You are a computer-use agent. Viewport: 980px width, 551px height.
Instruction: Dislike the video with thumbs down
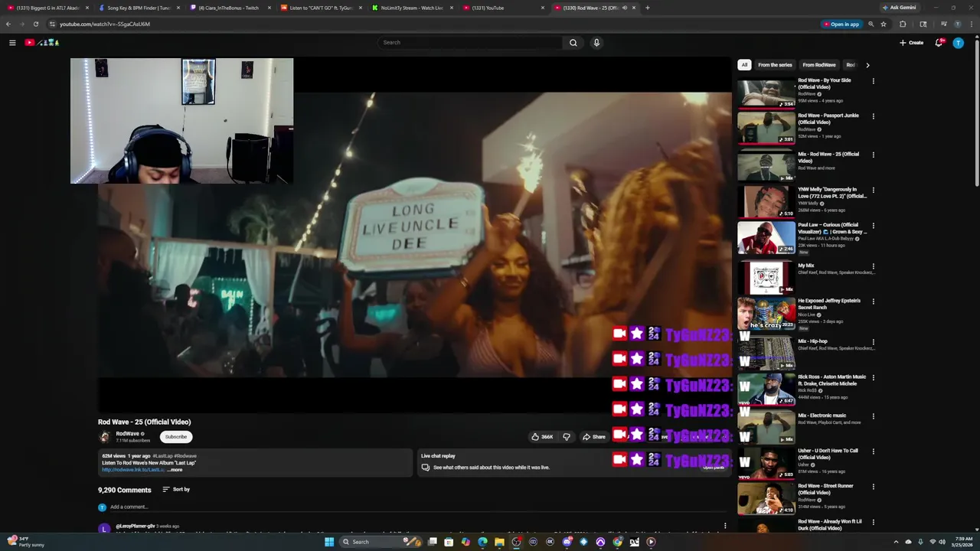(567, 437)
